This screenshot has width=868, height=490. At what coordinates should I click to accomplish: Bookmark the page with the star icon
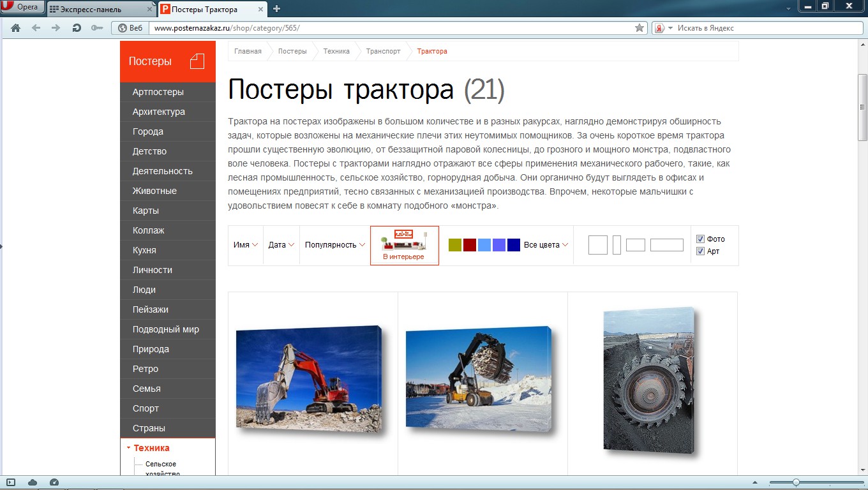(x=640, y=28)
